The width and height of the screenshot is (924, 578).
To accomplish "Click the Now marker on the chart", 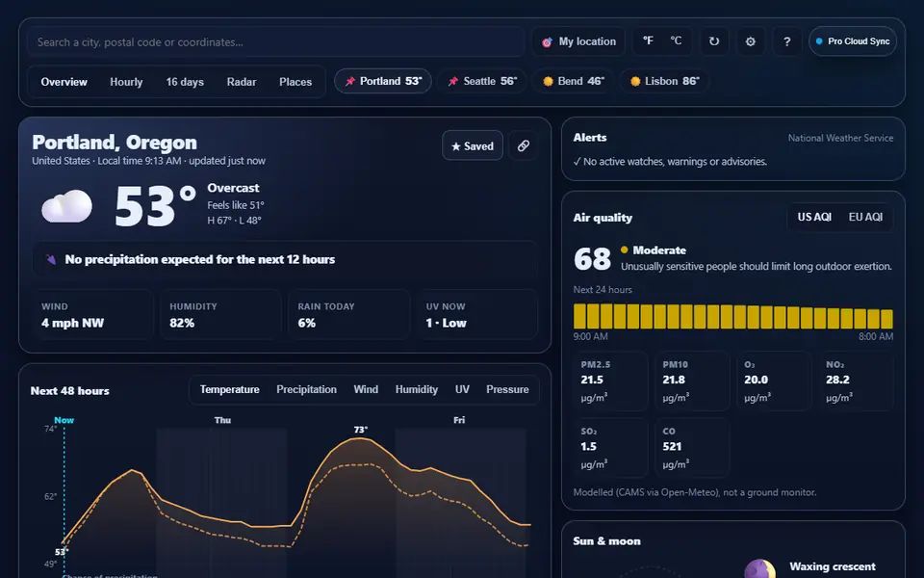I will pyautogui.click(x=64, y=420).
